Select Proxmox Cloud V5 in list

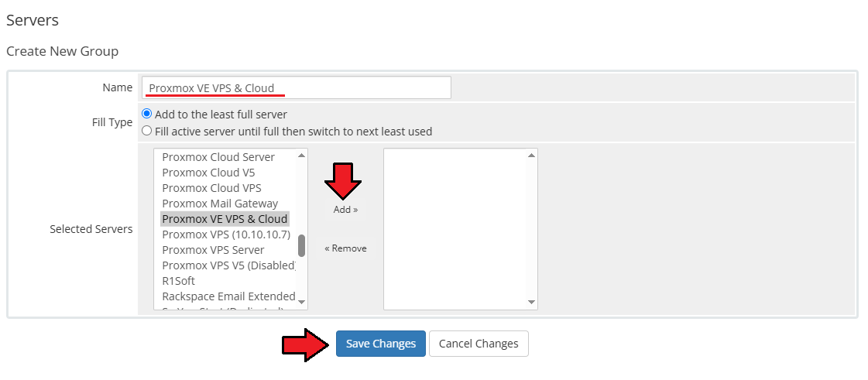pyautogui.click(x=209, y=173)
